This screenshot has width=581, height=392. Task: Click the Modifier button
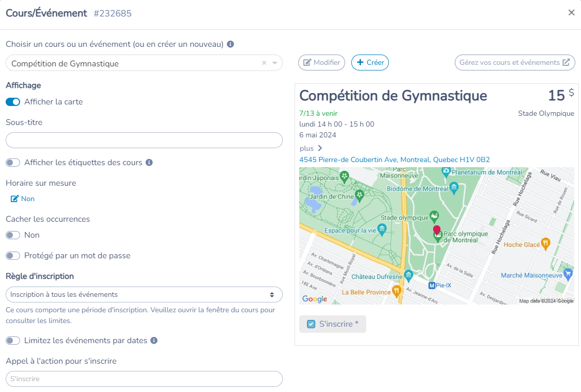pyautogui.click(x=321, y=63)
